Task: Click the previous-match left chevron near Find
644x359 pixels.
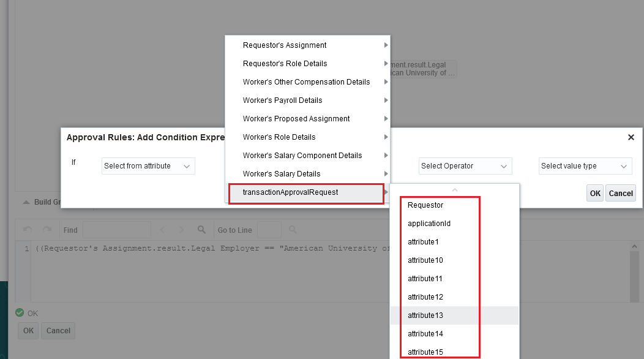Action: (162, 230)
